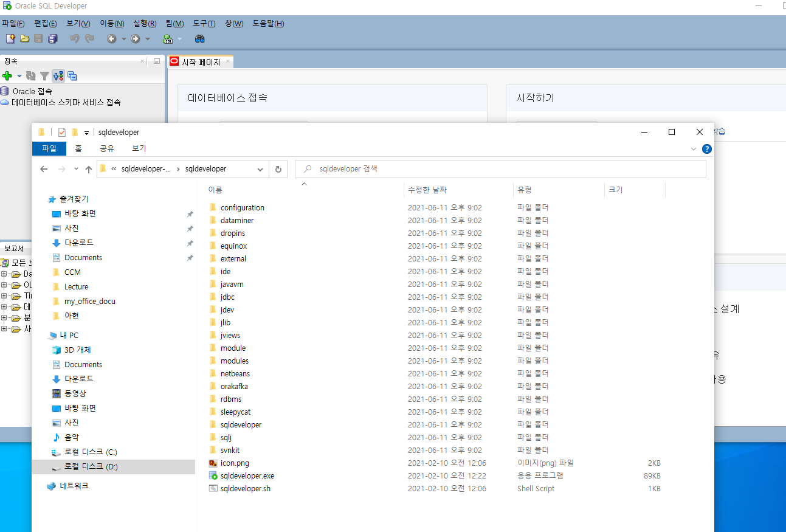
Task: Open the 편집(E) menu
Action: click(x=46, y=24)
